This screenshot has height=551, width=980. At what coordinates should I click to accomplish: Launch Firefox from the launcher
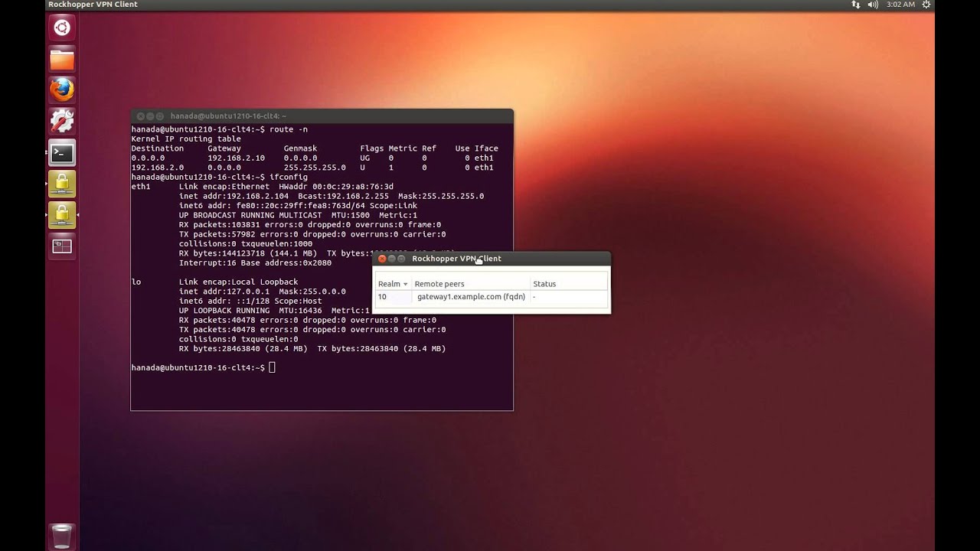(x=62, y=90)
